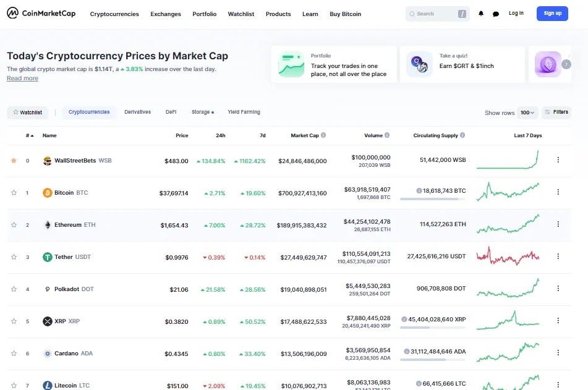The height and width of the screenshot is (390, 588).
Task: Open more options for Ethereum row
Action: pos(558,224)
